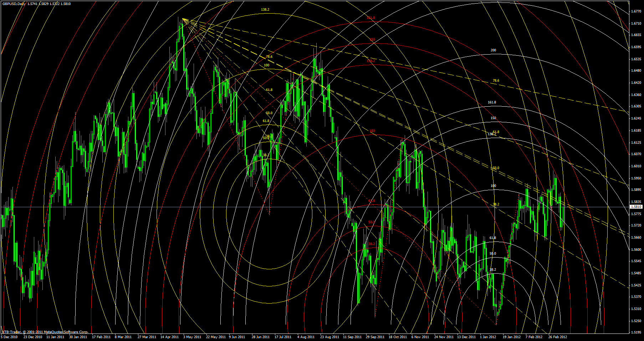Click the 1.5250 price axis label

pos(636,321)
